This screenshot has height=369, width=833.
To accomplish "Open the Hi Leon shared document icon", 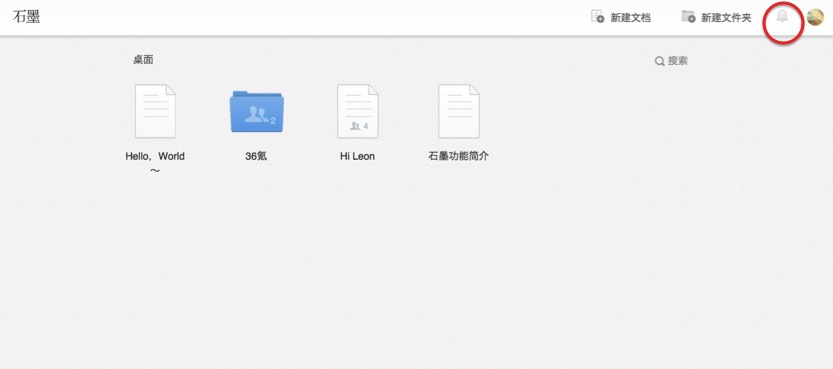I will pyautogui.click(x=358, y=111).
